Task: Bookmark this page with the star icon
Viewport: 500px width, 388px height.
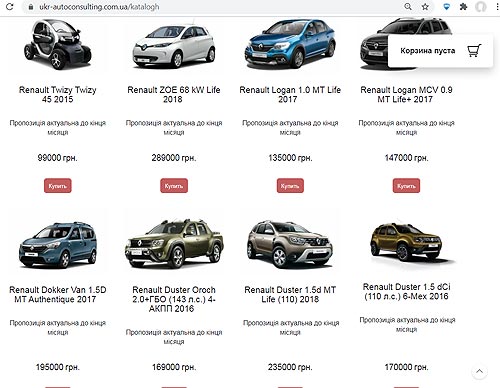Action: point(425,6)
